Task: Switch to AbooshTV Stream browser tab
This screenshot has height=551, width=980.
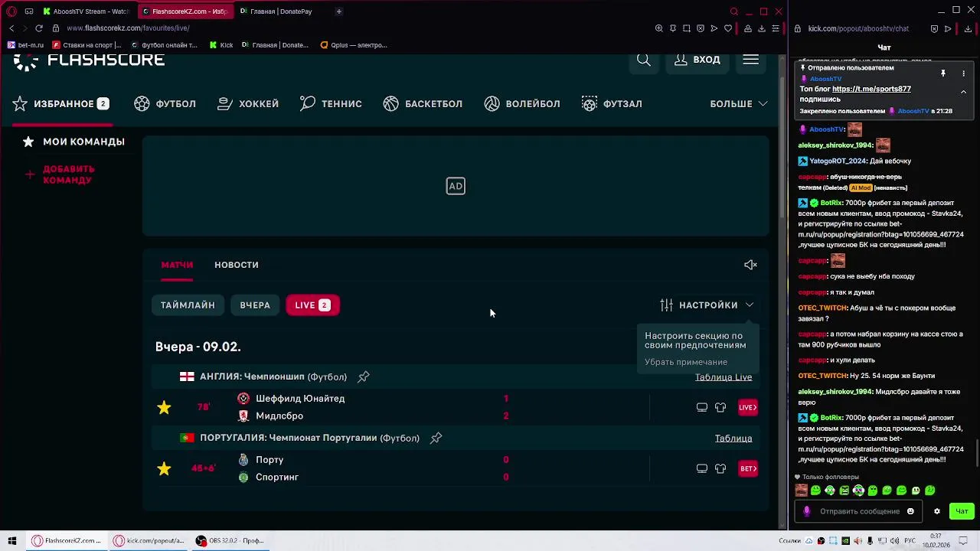Action: [x=87, y=11]
